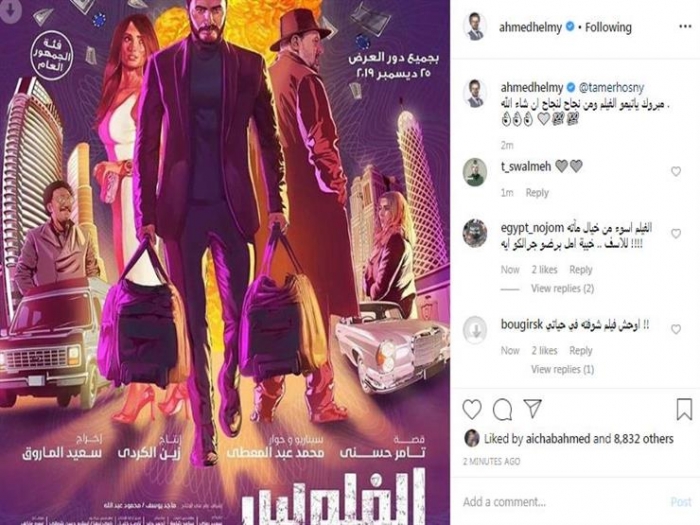Viewport: 700px width, 525px height.
Task: Share post via paper plane icon
Action: click(x=533, y=408)
